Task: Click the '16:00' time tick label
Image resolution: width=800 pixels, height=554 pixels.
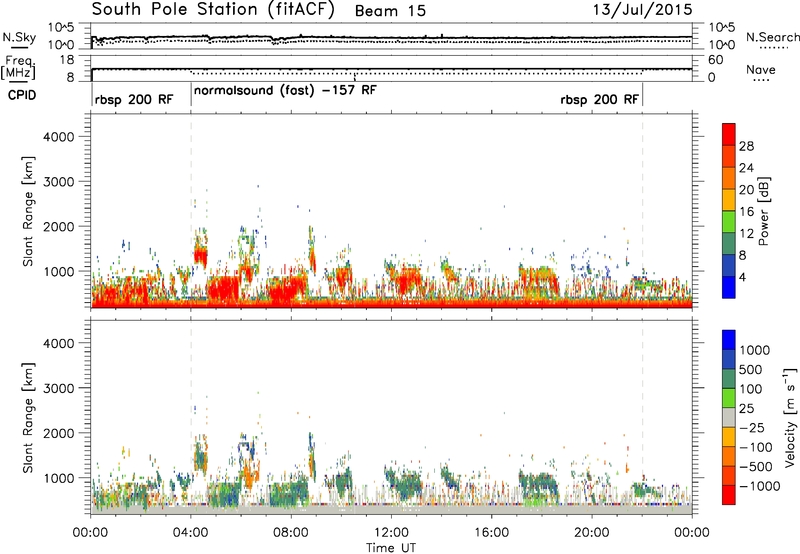Action: pos(491,533)
